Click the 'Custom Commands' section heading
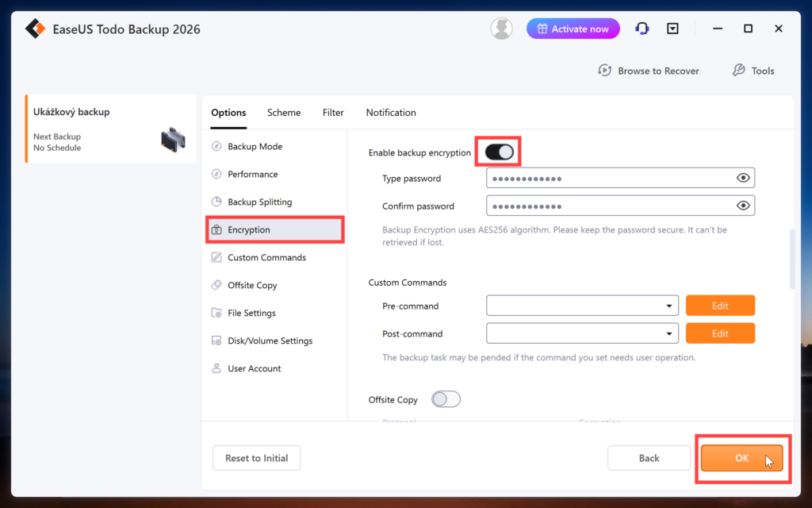 click(408, 283)
